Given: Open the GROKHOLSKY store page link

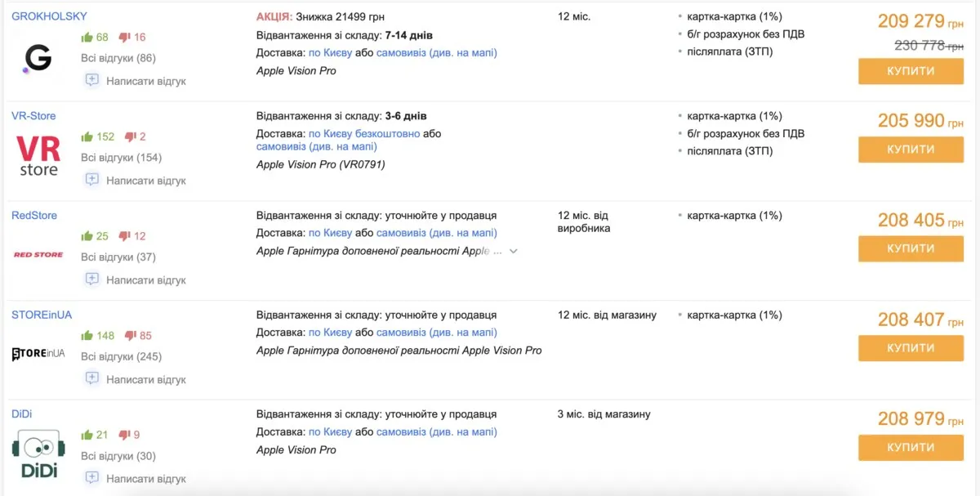Looking at the screenshot, I should point(51,15).
